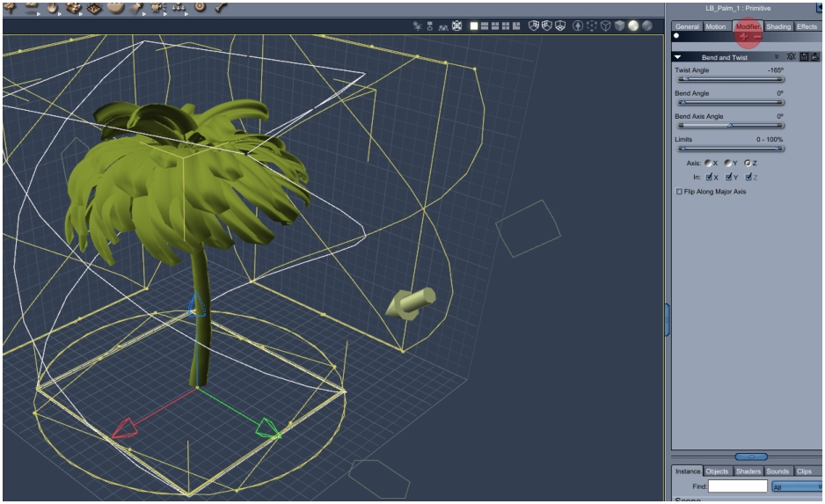
Task: Switch to the Instances tab
Action: [x=688, y=471]
